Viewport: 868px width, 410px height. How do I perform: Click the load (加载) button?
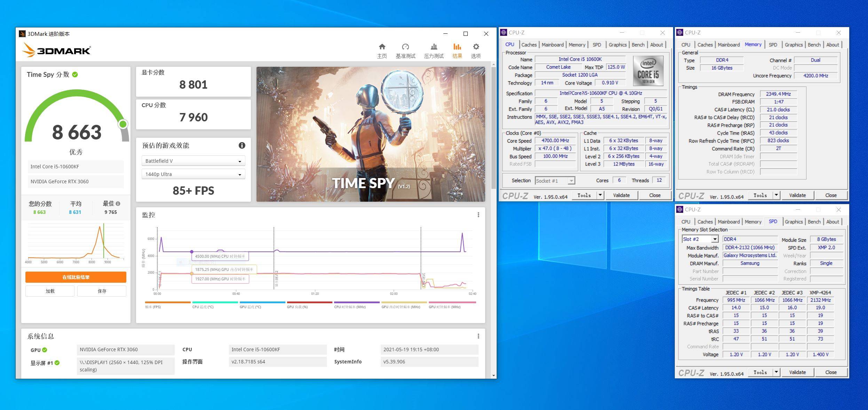(x=50, y=291)
